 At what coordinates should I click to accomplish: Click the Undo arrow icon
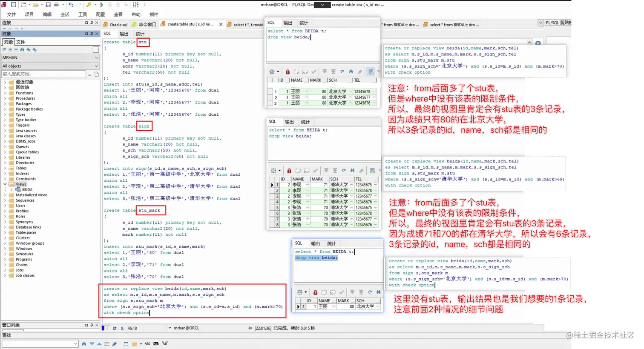click(71, 5)
